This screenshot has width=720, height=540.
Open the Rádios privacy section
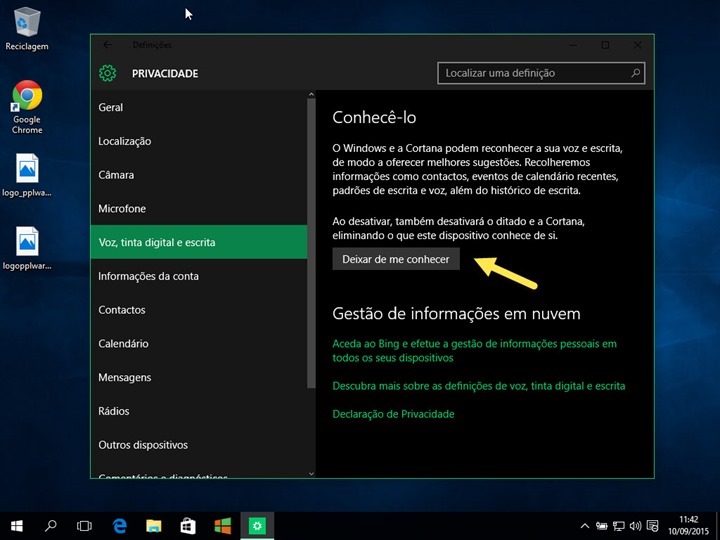199,411
